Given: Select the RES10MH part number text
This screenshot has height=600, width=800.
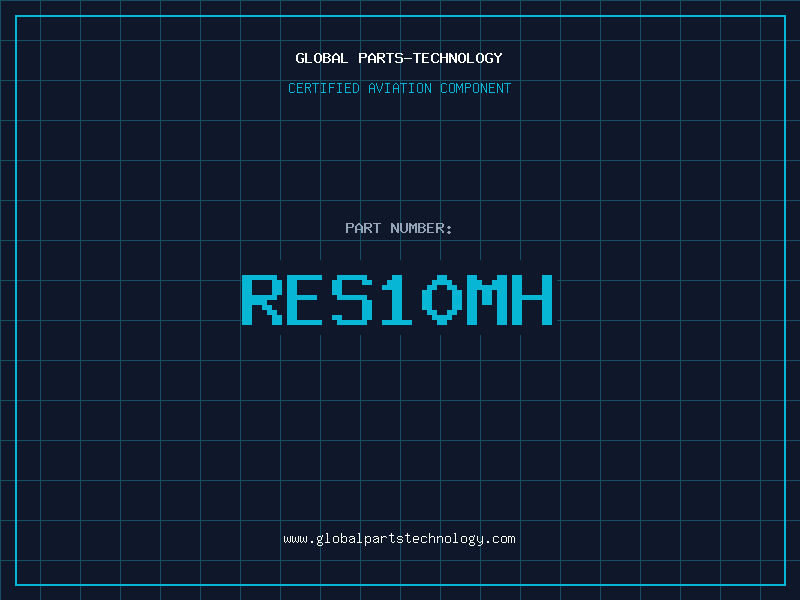Looking at the screenshot, I should 397,300.
